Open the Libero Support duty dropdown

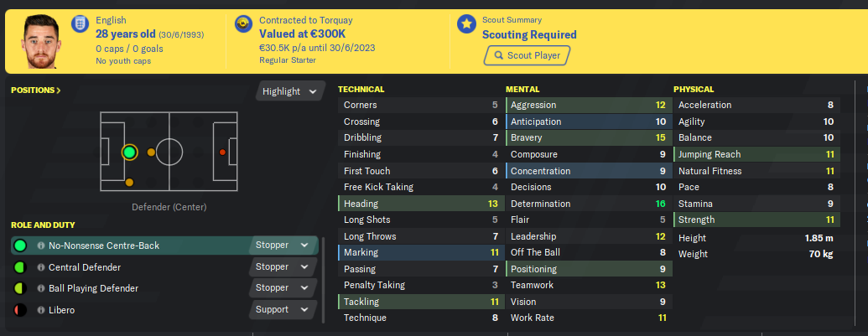point(283,309)
